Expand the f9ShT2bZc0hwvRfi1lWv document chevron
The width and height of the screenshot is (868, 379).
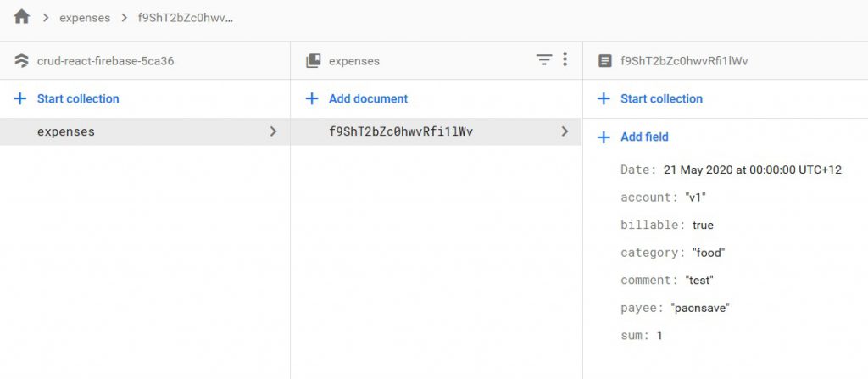point(565,131)
